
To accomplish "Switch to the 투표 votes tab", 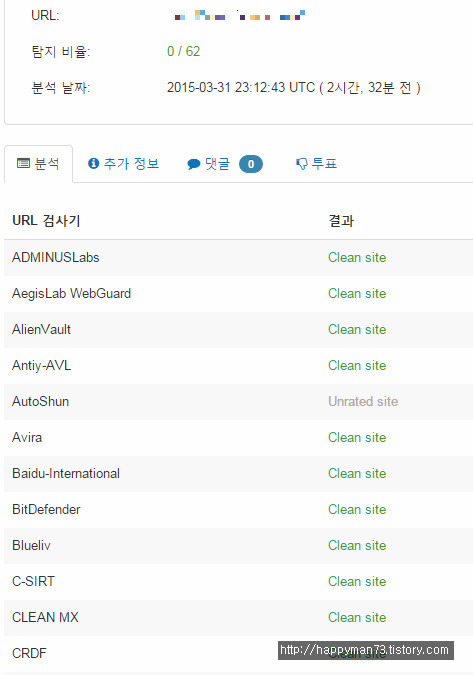I will tap(316, 164).
